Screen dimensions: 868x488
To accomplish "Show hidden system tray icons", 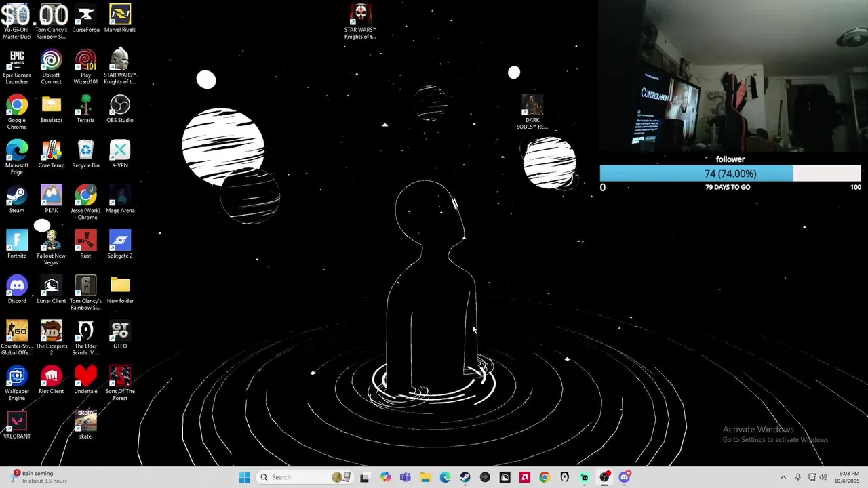I will tap(783, 477).
